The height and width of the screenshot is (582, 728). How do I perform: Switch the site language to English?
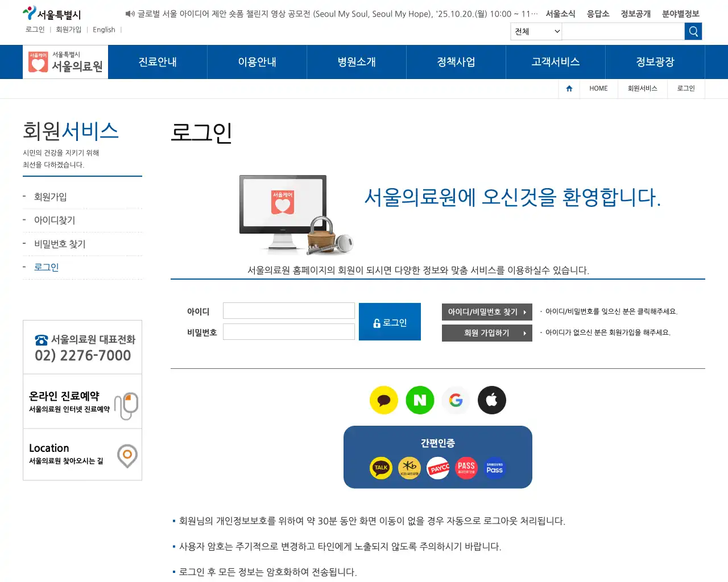click(104, 30)
